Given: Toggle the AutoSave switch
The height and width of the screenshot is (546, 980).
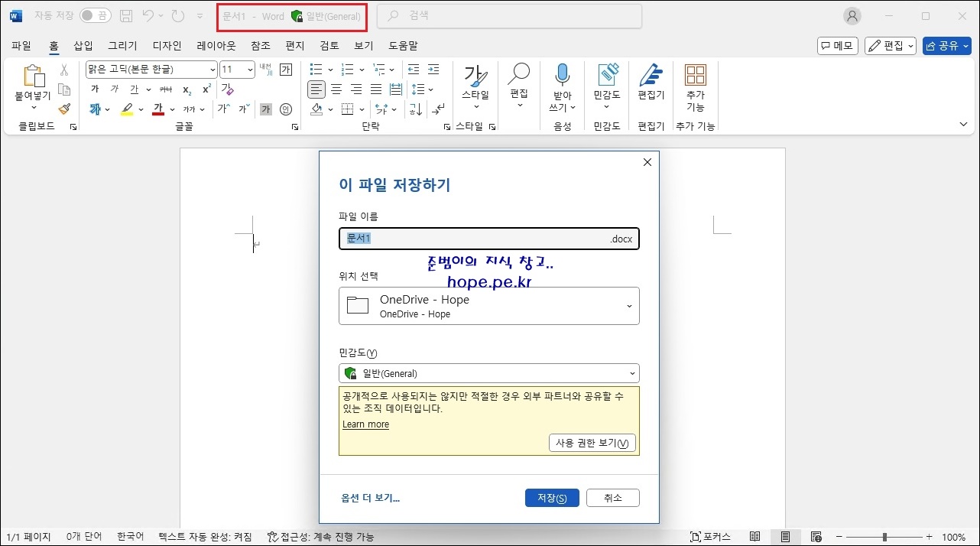Looking at the screenshot, I should [96, 15].
